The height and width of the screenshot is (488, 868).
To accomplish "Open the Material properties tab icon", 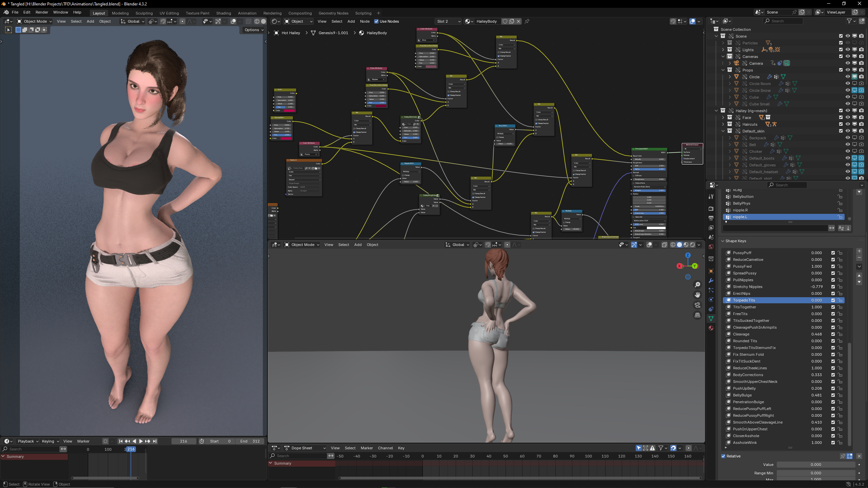I will 711,328.
